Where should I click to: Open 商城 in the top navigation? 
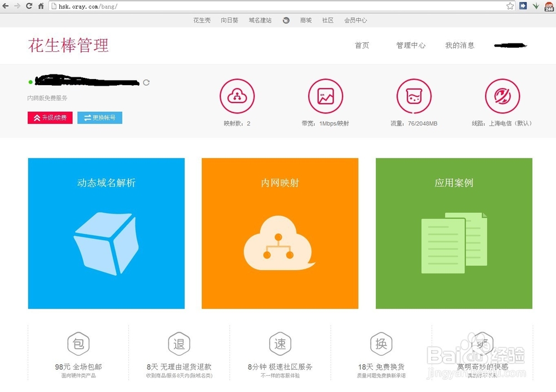click(x=306, y=20)
